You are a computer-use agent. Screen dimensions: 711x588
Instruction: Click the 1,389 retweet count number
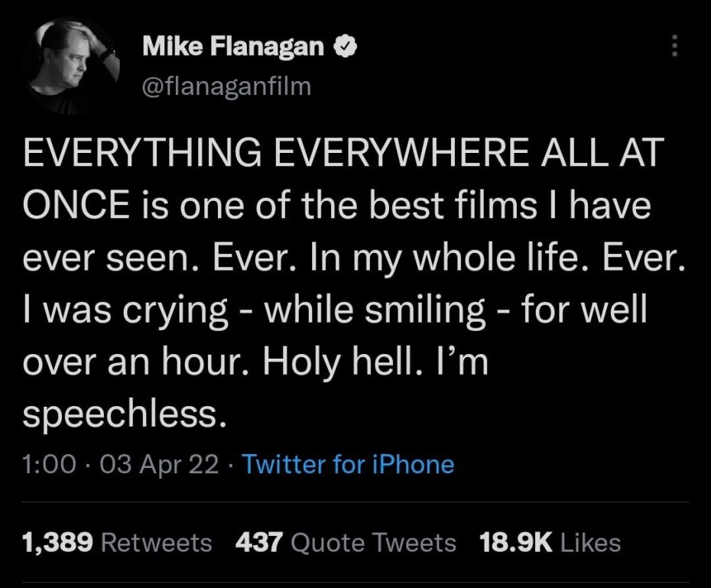point(58,543)
